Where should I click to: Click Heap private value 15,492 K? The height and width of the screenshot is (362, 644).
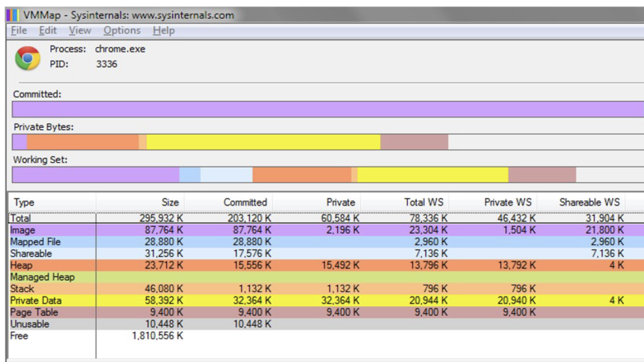[340, 265]
